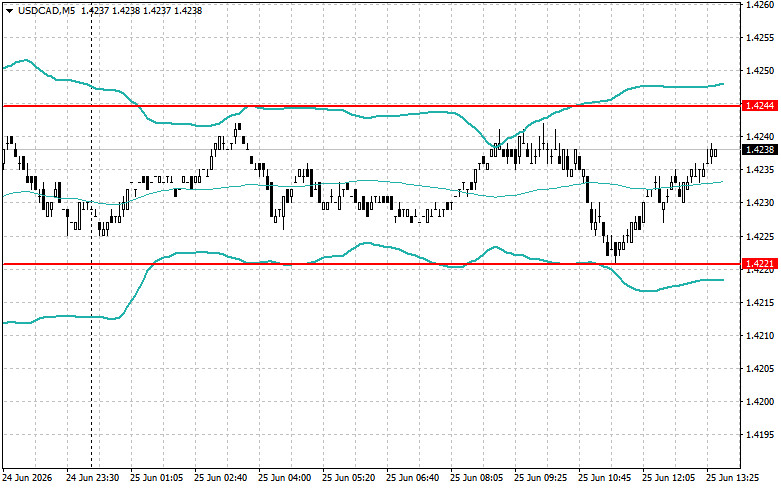Select the 25 Jun 13:25 time label
The image size is (781, 489).
tap(733, 478)
